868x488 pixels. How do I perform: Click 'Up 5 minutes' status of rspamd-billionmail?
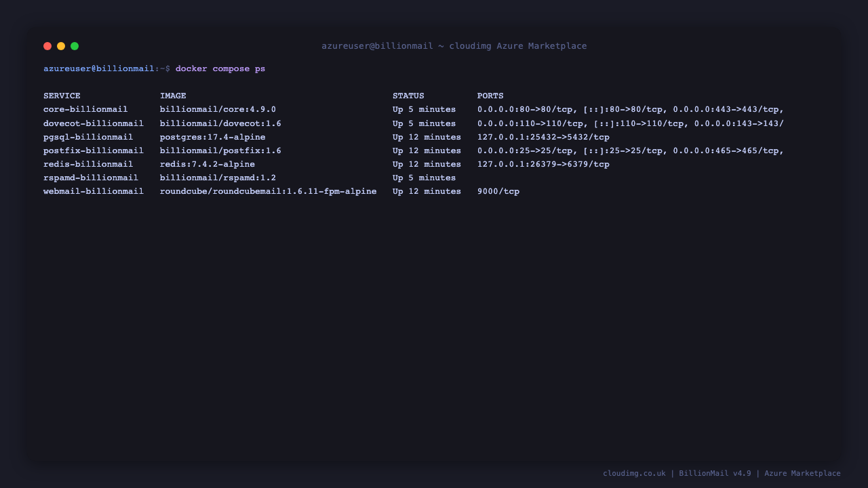425,178
